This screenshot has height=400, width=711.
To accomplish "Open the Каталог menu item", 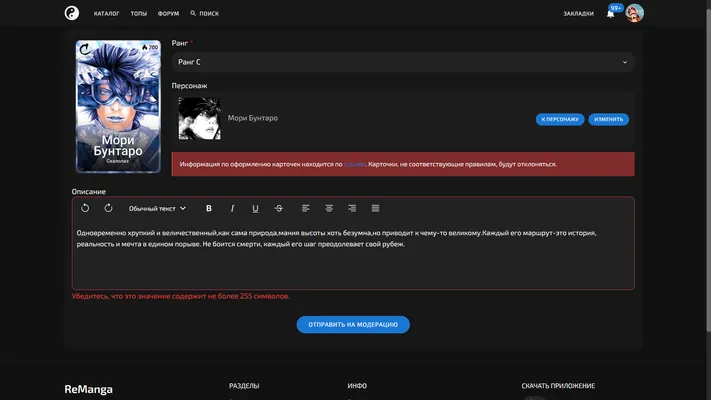I will point(107,14).
